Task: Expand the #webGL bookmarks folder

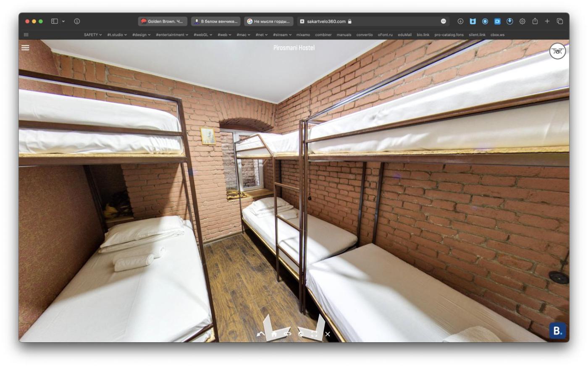Action: (x=202, y=35)
